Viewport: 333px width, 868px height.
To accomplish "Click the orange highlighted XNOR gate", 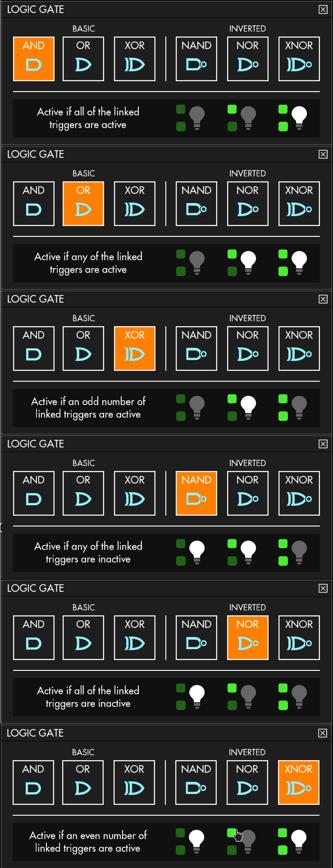I will tap(299, 783).
